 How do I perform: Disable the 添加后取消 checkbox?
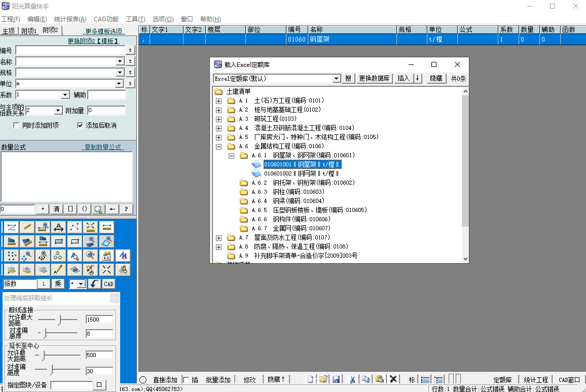click(80, 125)
